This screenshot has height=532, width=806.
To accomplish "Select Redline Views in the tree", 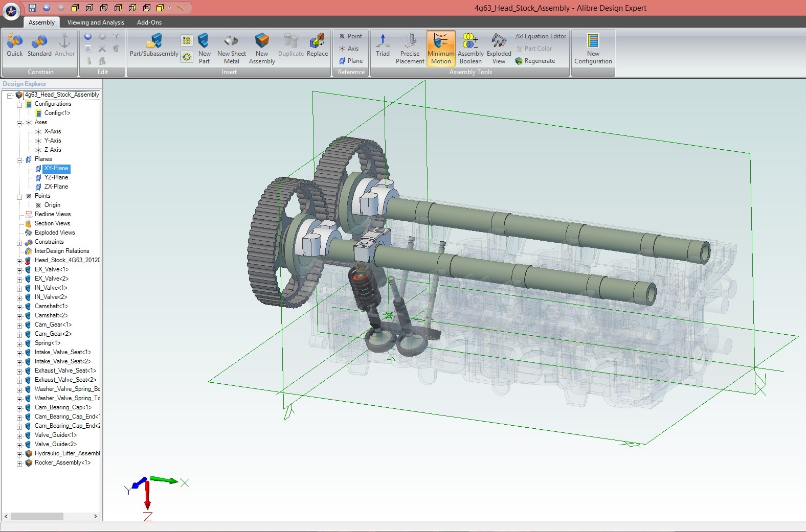I will [x=53, y=214].
